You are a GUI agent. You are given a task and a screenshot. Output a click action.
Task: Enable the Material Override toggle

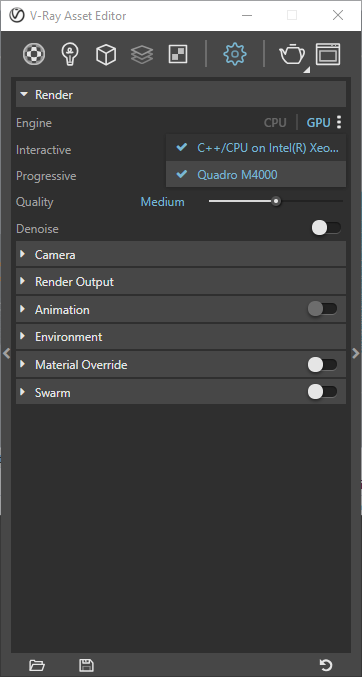(x=322, y=365)
